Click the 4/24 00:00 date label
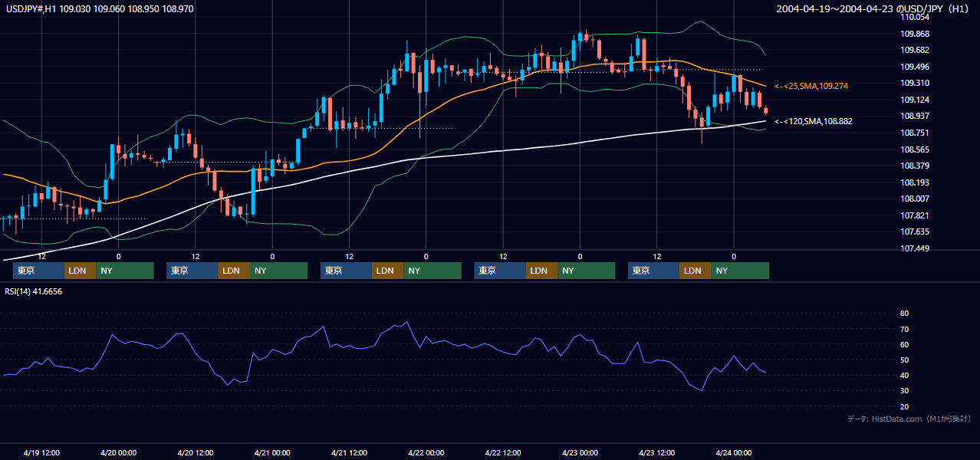This screenshot has width=980, height=460. pos(734,452)
